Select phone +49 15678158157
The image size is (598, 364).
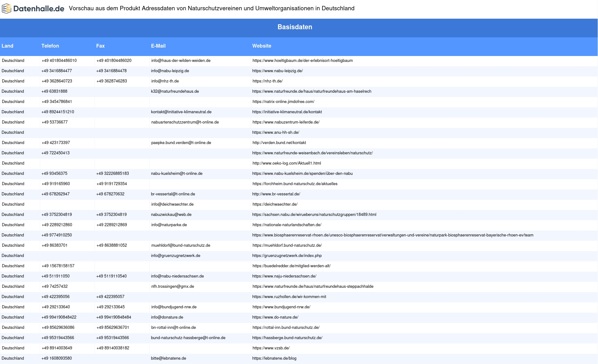click(58, 266)
